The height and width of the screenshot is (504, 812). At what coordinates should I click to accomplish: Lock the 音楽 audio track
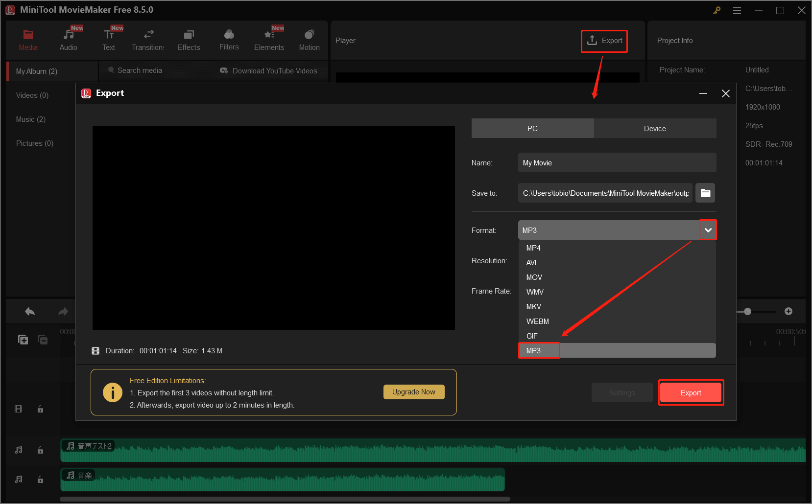pyautogui.click(x=40, y=480)
